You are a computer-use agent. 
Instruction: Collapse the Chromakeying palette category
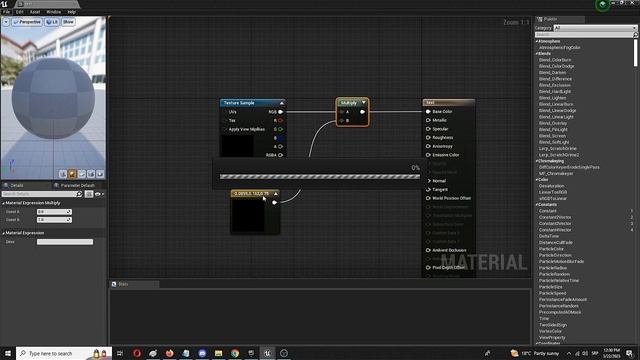pos(537,161)
